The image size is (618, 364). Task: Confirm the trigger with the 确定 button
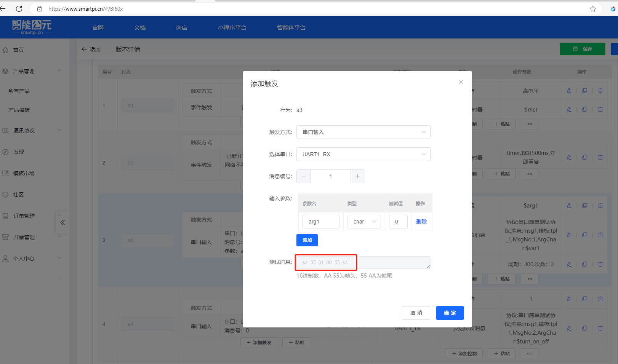coord(450,313)
